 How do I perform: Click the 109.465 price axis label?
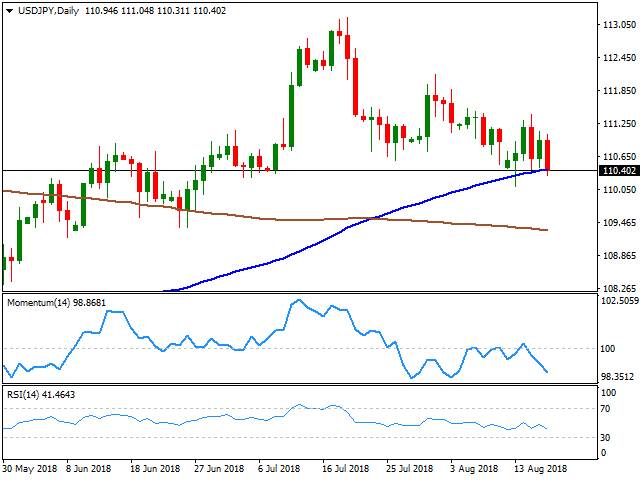[619, 223]
